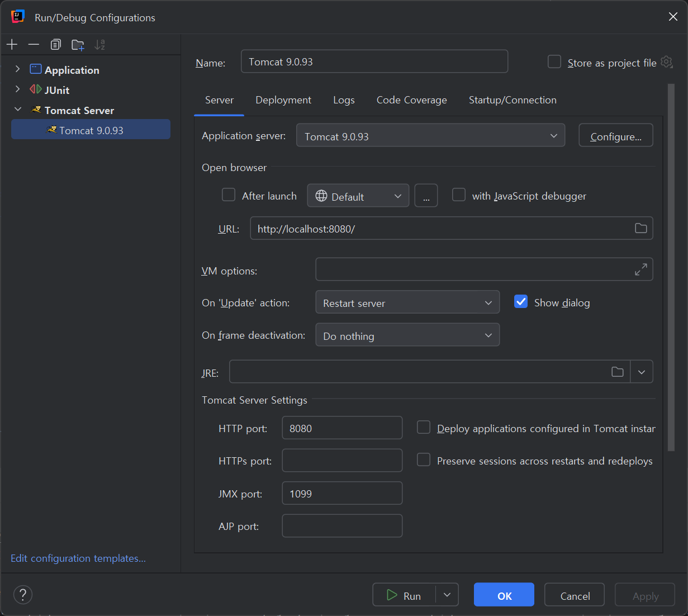Open the Default browser dropdown
Viewport: 688px width, 616px height.
click(358, 196)
